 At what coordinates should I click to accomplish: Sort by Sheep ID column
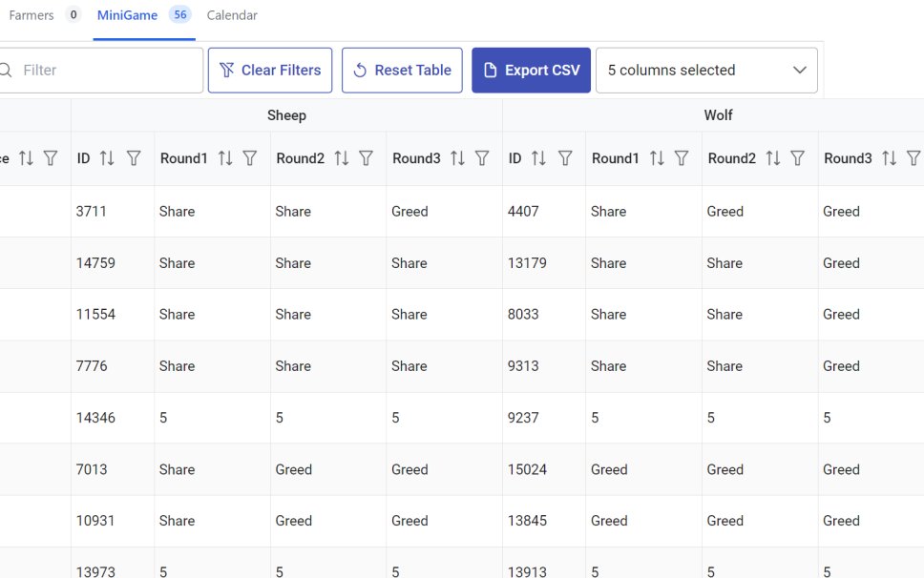click(107, 158)
